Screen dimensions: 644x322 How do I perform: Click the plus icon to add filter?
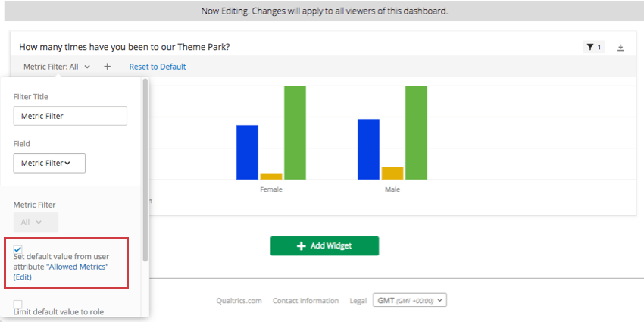click(x=108, y=67)
